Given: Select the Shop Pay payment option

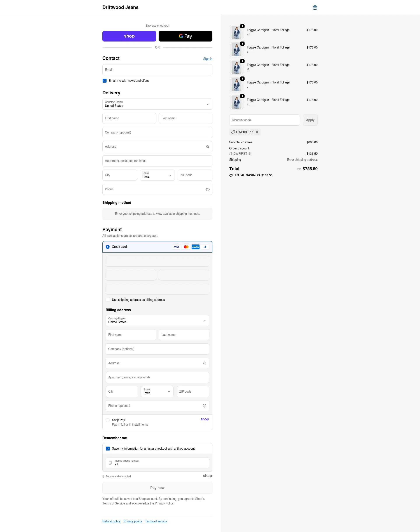Looking at the screenshot, I should 108,420.
